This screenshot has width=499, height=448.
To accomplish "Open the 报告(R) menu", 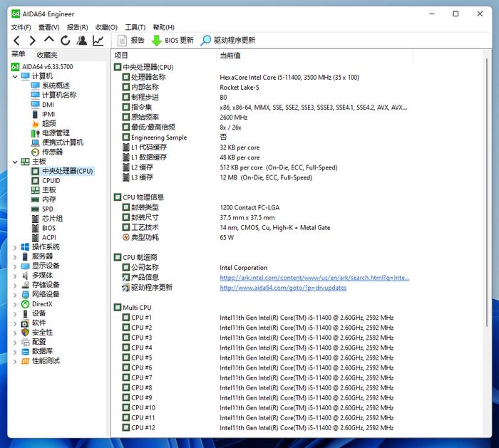I will [x=77, y=27].
